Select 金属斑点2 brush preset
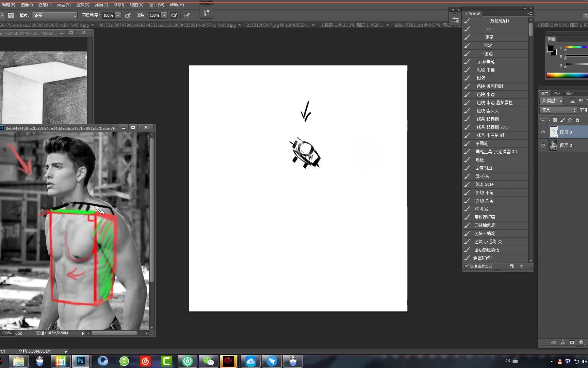588x368 pixels. click(495, 258)
